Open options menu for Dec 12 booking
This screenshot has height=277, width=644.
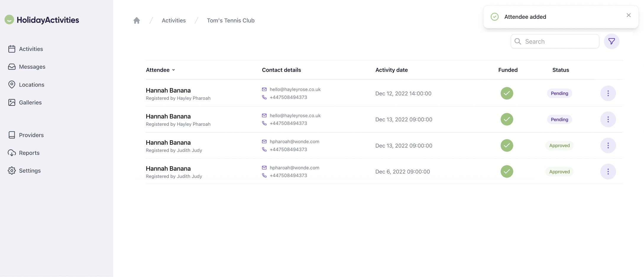coord(608,94)
